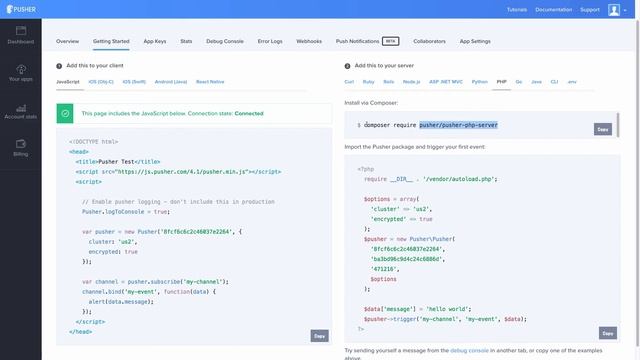Select the iOS (Swift) client tab
The height and width of the screenshot is (360, 640).
tap(134, 82)
